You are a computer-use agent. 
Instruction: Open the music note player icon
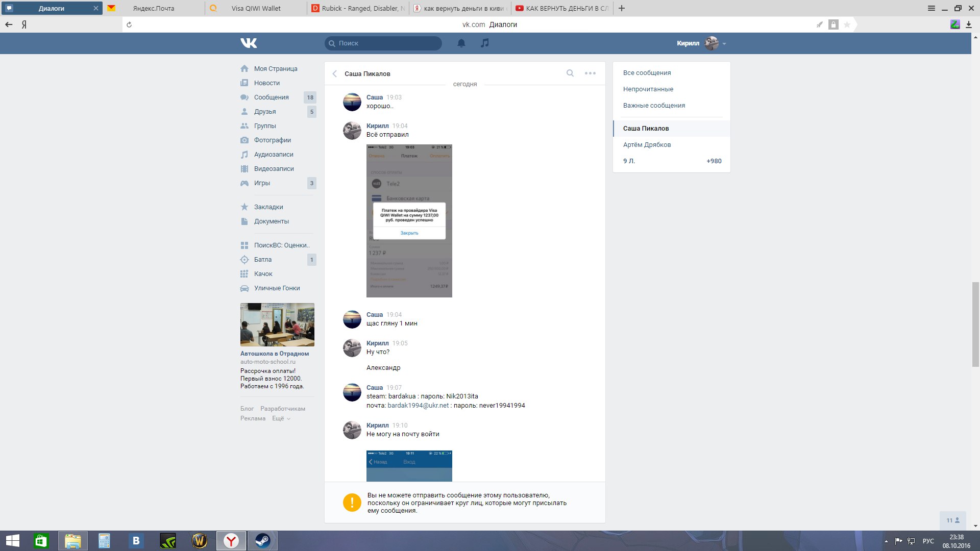point(485,43)
